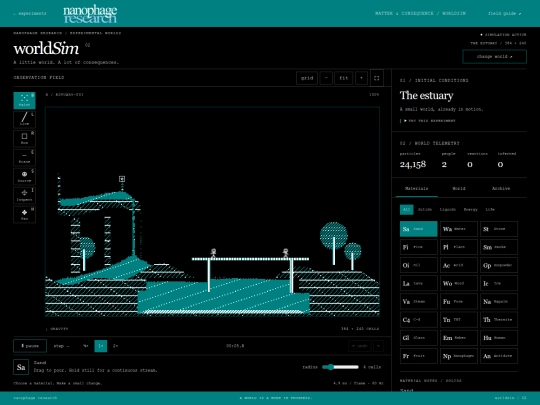Select the Pan tool
This screenshot has height=405, width=540.
pos(24,215)
